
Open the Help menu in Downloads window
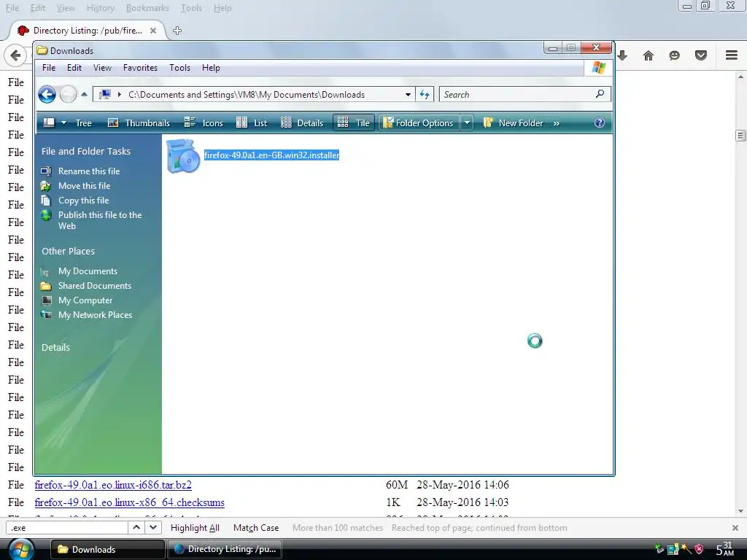click(211, 68)
